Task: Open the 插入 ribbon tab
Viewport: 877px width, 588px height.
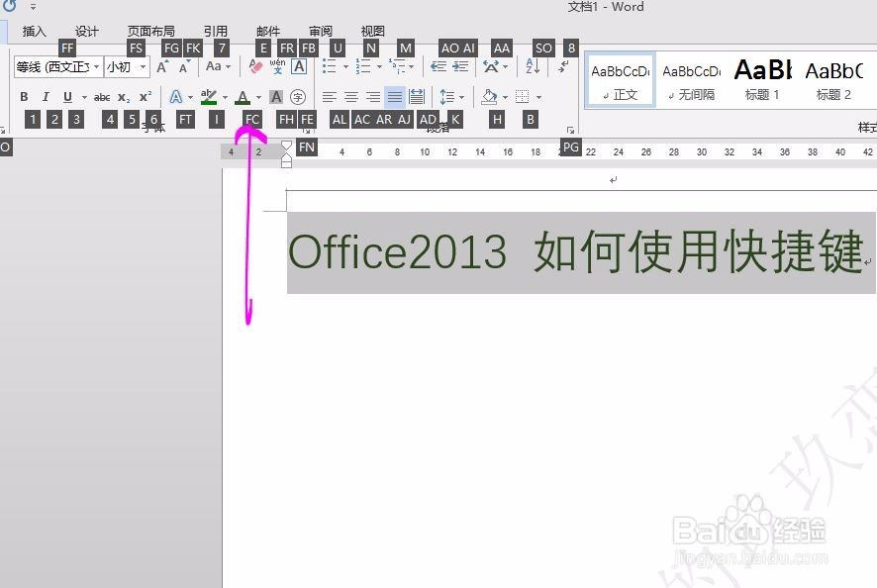Action: click(x=34, y=32)
